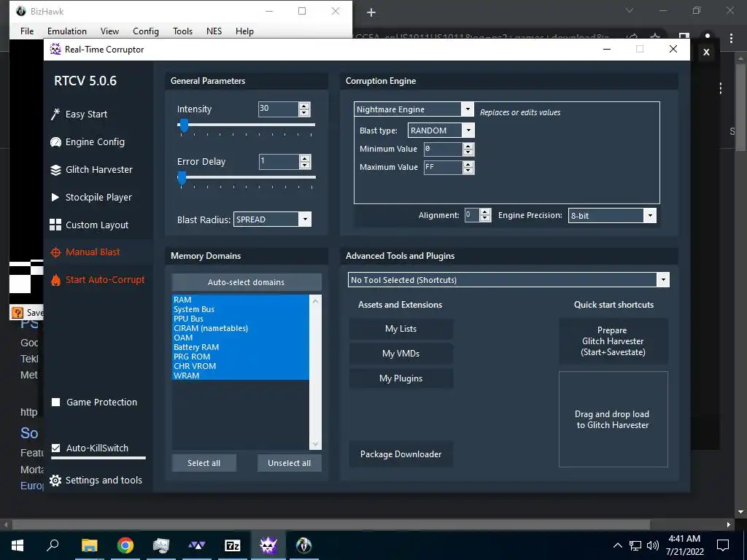The width and height of the screenshot is (747, 560).
Task: Open Engine Config gauge icon
Action: pos(55,142)
